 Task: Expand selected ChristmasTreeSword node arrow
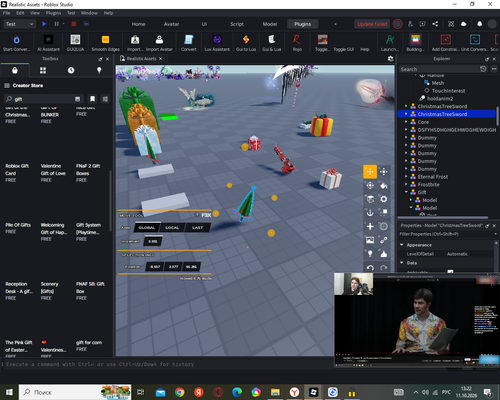point(406,114)
